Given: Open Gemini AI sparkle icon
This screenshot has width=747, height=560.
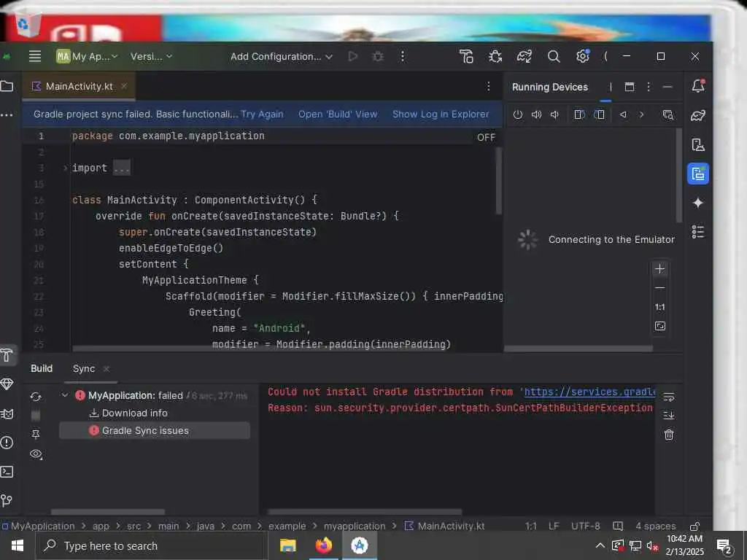Looking at the screenshot, I should [698, 203].
